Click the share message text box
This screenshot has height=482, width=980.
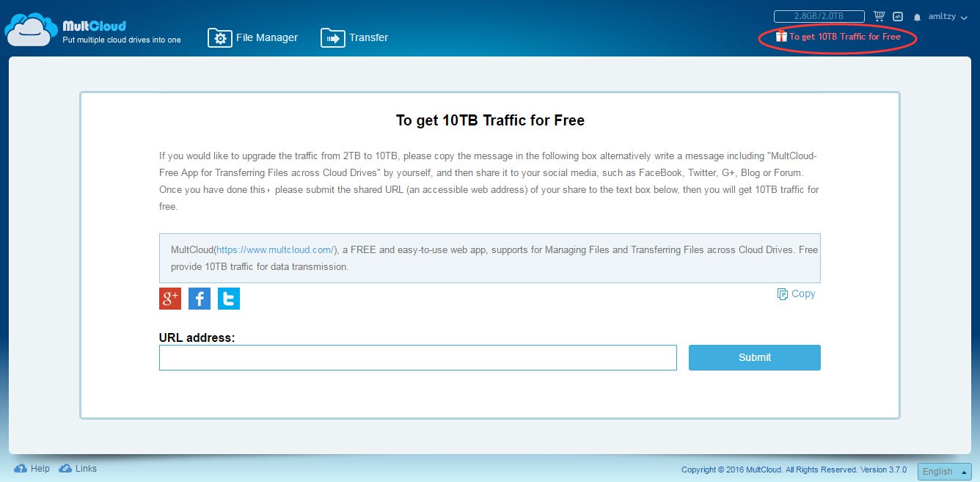coord(490,258)
